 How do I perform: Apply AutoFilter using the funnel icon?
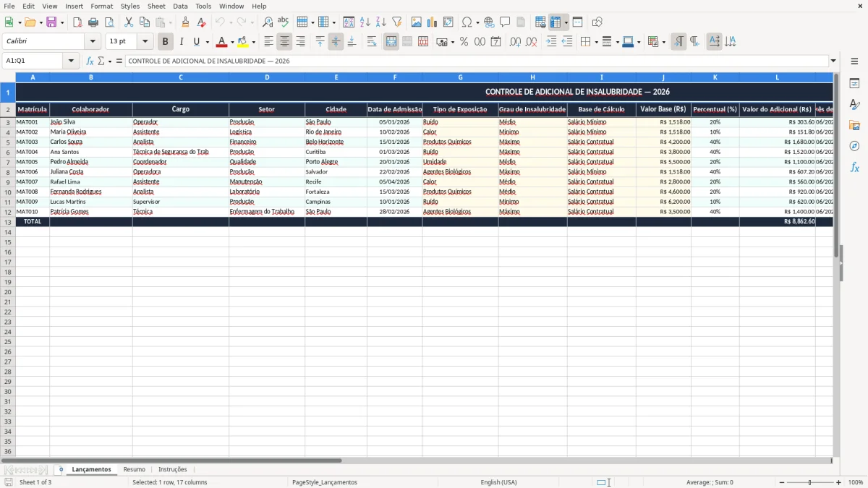pos(397,22)
